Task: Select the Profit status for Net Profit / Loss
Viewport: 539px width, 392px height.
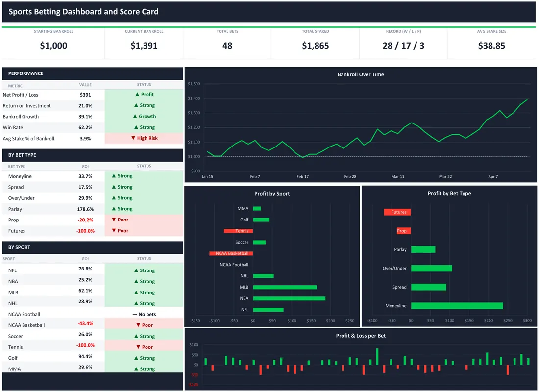Action: (144, 94)
